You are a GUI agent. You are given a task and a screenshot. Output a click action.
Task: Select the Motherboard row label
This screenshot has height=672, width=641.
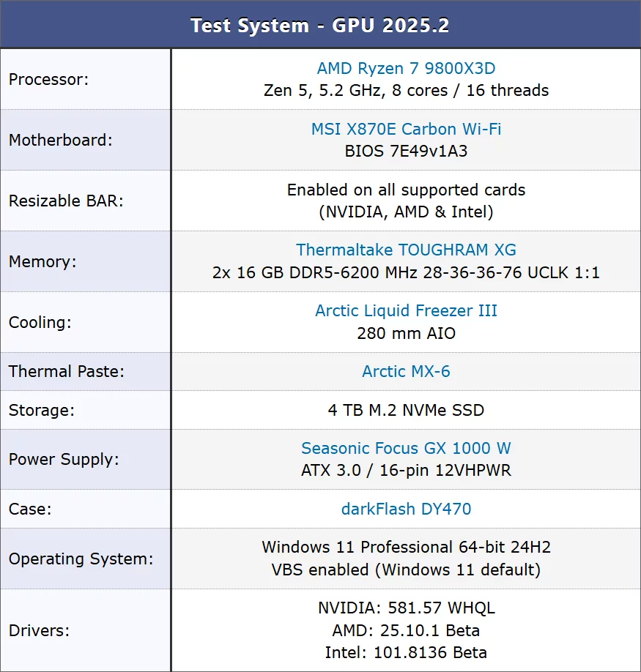pyautogui.click(x=60, y=140)
